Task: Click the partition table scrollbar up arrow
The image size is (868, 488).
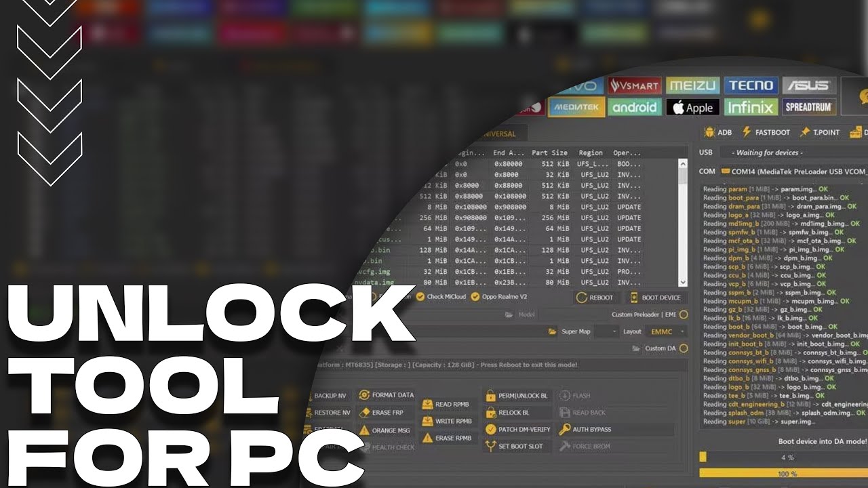Action: click(683, 163)
